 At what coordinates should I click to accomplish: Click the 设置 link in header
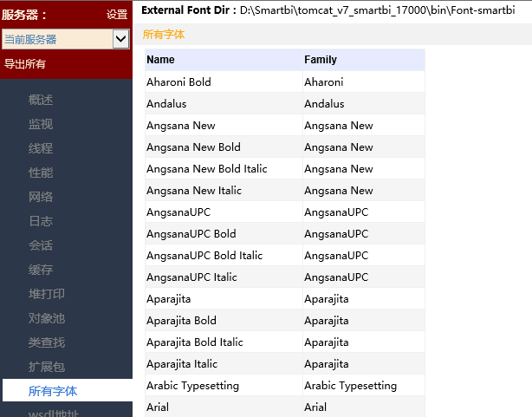[117, 14]
